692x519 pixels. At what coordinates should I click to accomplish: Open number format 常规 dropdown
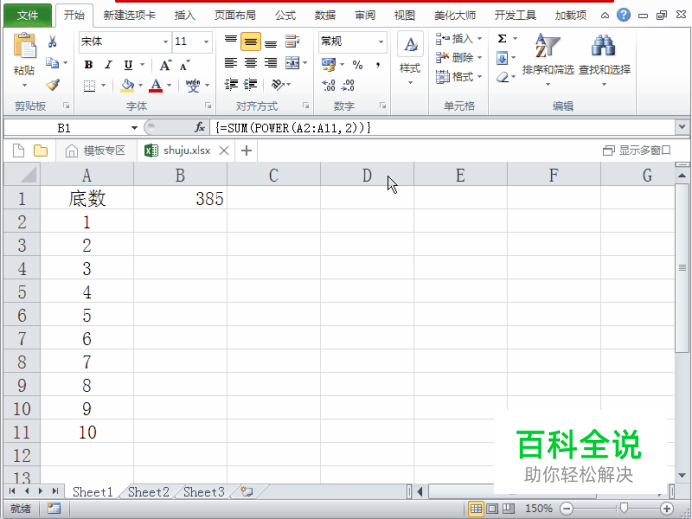[x=381, y=42]
